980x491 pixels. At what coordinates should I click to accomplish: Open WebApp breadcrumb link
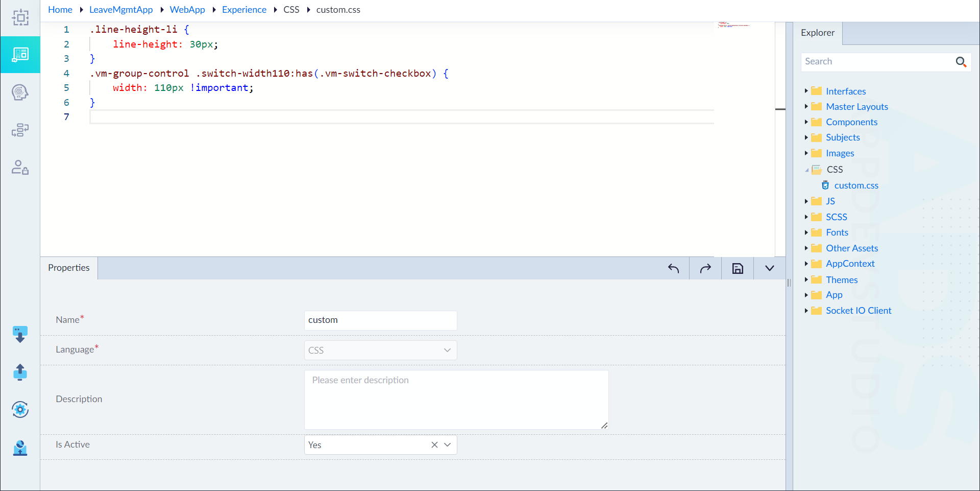(x=187, y=10)
